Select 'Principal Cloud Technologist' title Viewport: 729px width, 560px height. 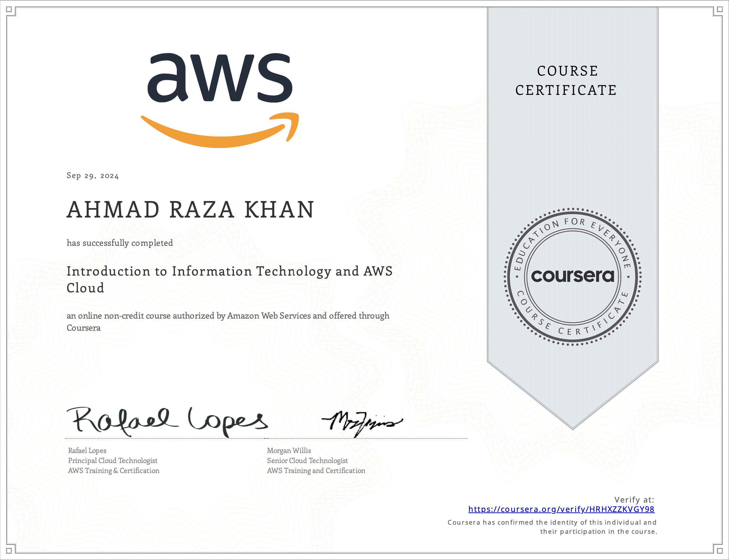(x=113, y=460)
